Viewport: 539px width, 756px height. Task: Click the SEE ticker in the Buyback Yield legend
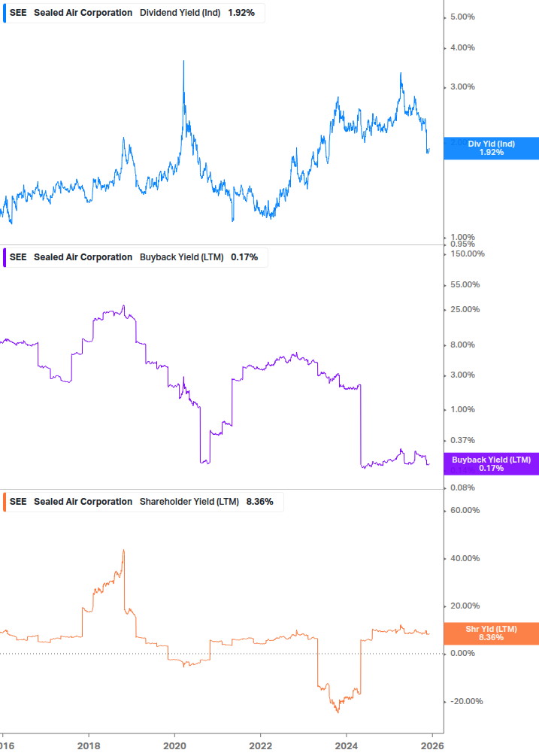click(18, 257)
